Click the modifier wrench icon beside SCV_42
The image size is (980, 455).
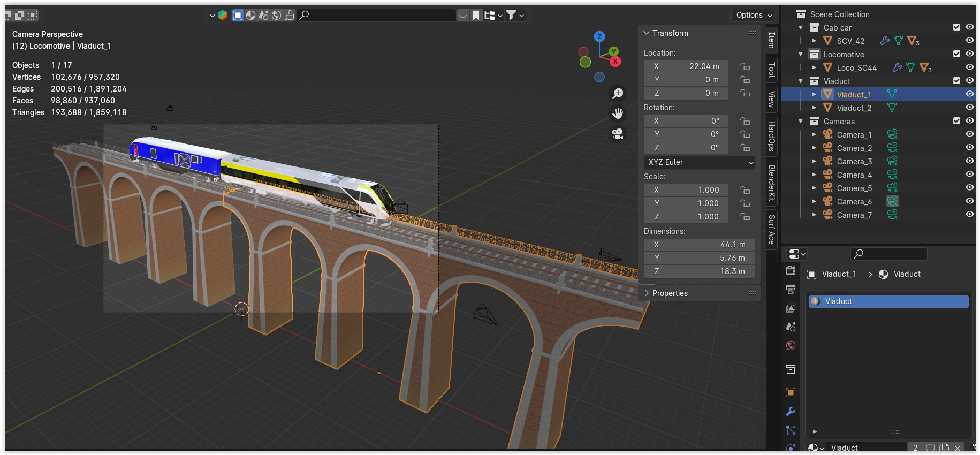tap(885, 41)
